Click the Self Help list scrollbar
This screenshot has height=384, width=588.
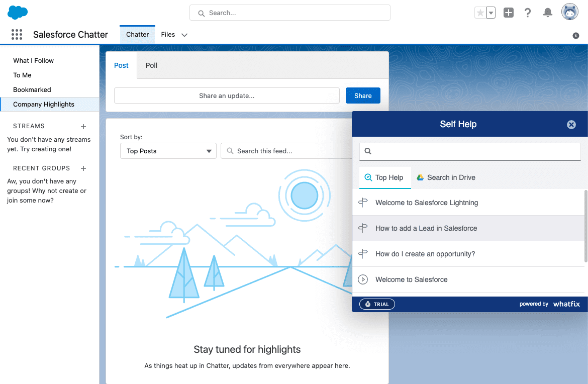[586, 226]
